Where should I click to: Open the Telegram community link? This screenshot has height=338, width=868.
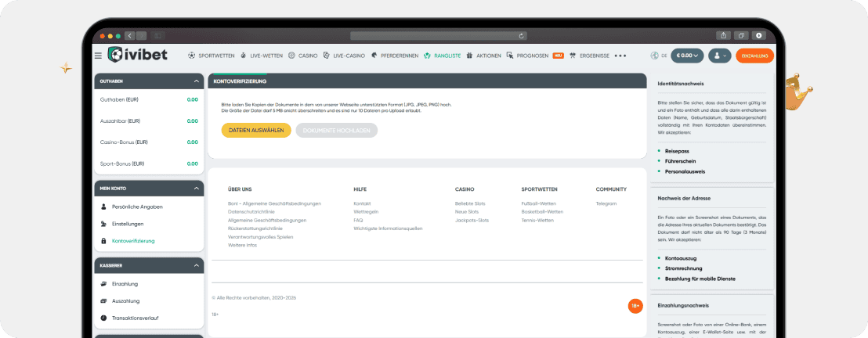[606, 203]
